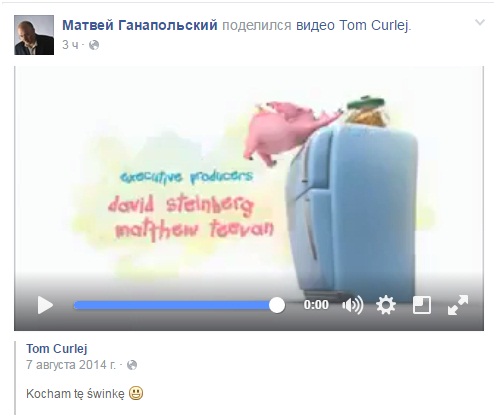Click the video progress slider handle
Viewport: 498px width, 417px height.
[277, 305]
